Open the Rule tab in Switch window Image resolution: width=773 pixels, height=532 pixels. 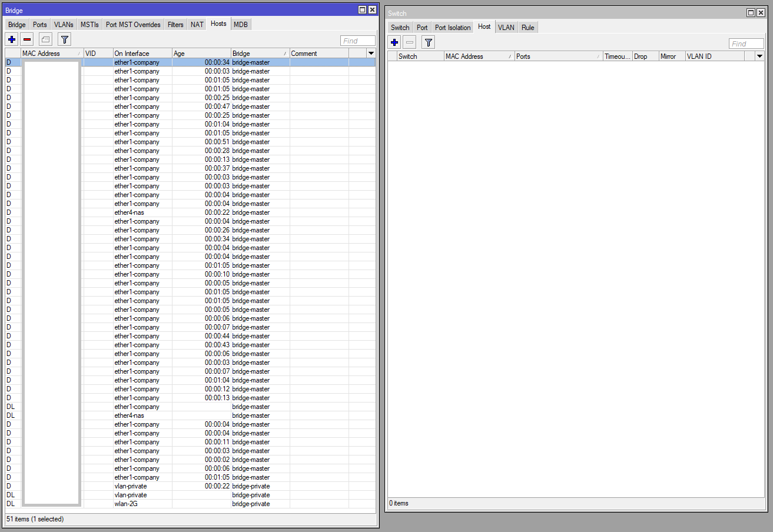click(527, 27)
